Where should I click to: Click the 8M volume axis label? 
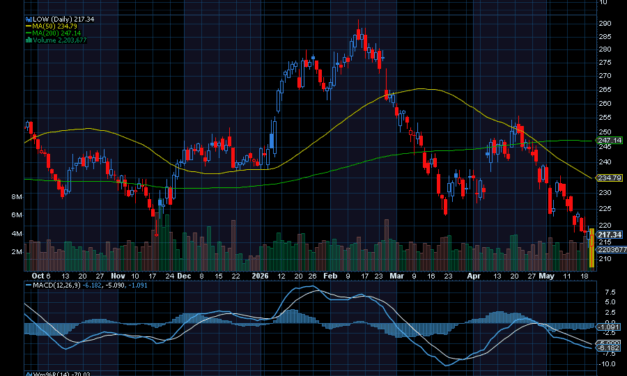(17, 197)
